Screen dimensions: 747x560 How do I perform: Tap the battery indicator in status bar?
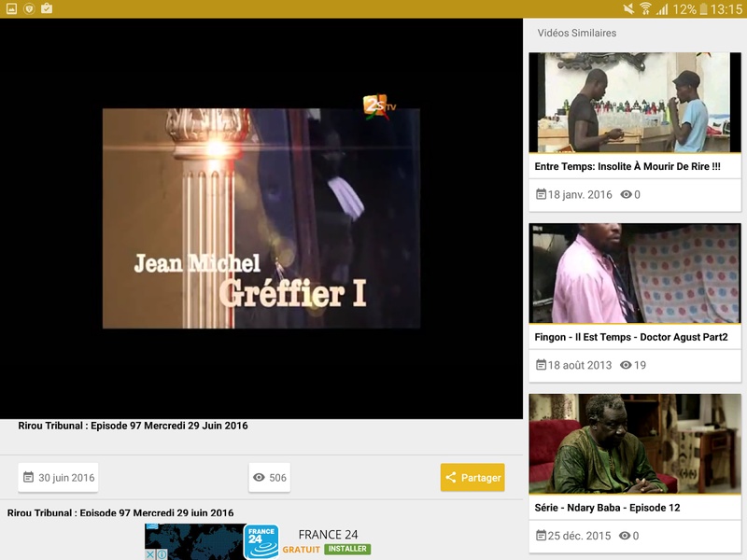pos(704,9)
